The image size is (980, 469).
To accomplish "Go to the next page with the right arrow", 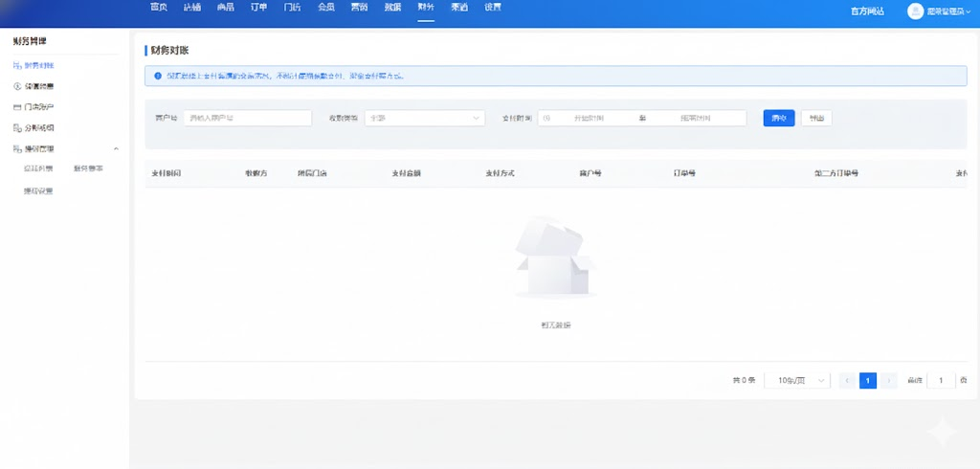I will (889, 380).
